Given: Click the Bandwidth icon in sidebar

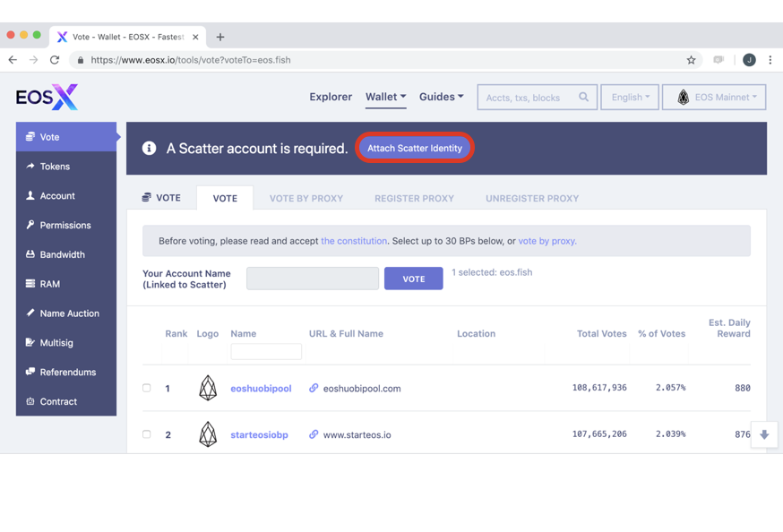Looking at the screenshot, I should point(30,254).
